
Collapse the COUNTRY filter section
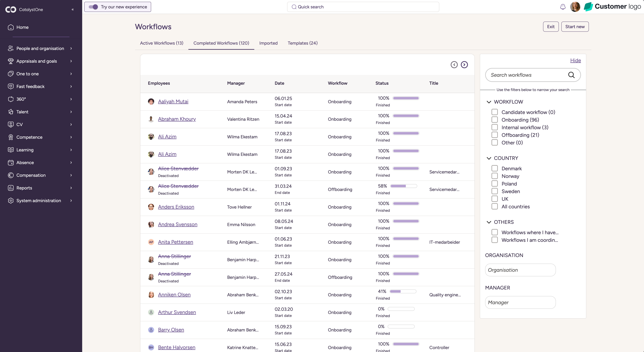489,158
